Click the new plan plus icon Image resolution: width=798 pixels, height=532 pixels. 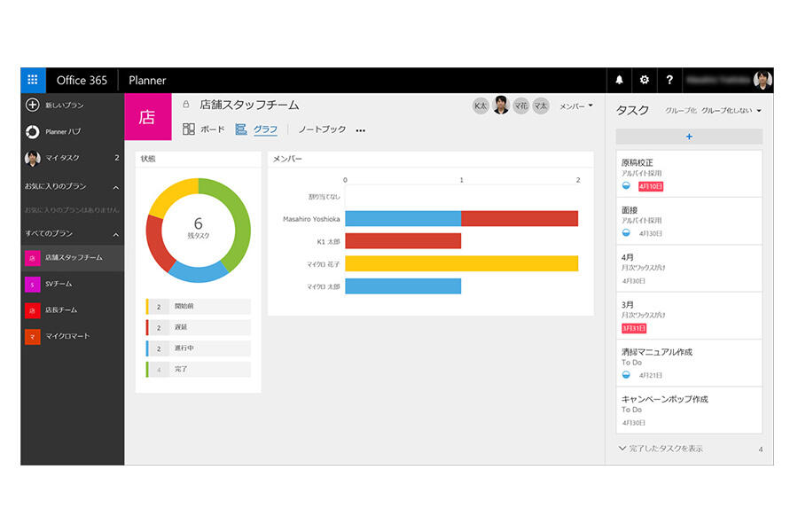tap(32, 105)
